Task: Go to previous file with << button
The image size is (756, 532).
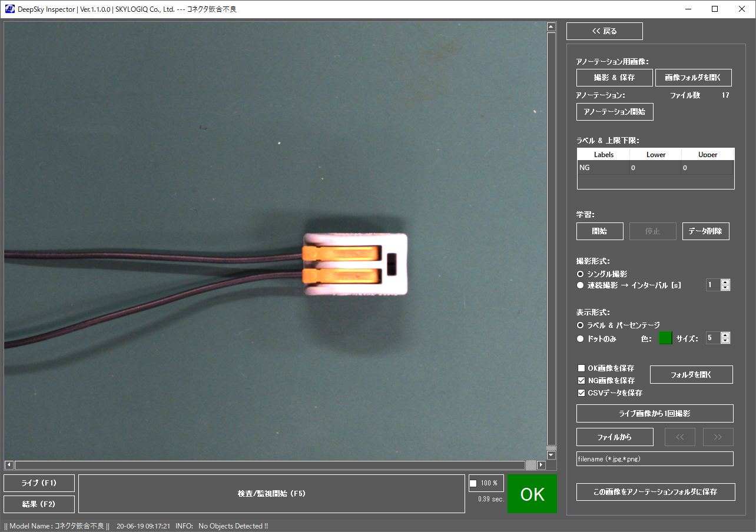Action: [680, 437]
